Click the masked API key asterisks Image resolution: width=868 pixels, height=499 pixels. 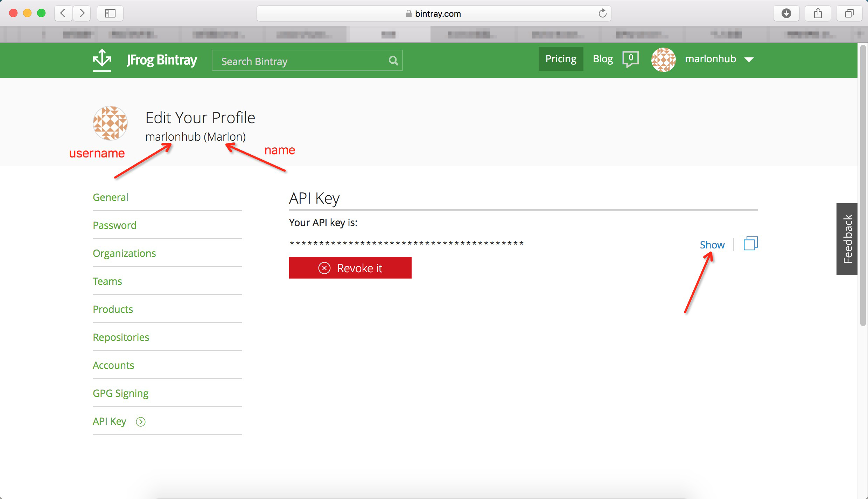pos(406,244)
